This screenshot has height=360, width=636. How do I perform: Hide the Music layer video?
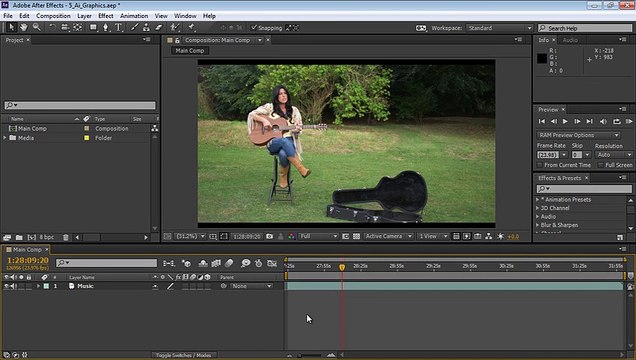[6, 286]
